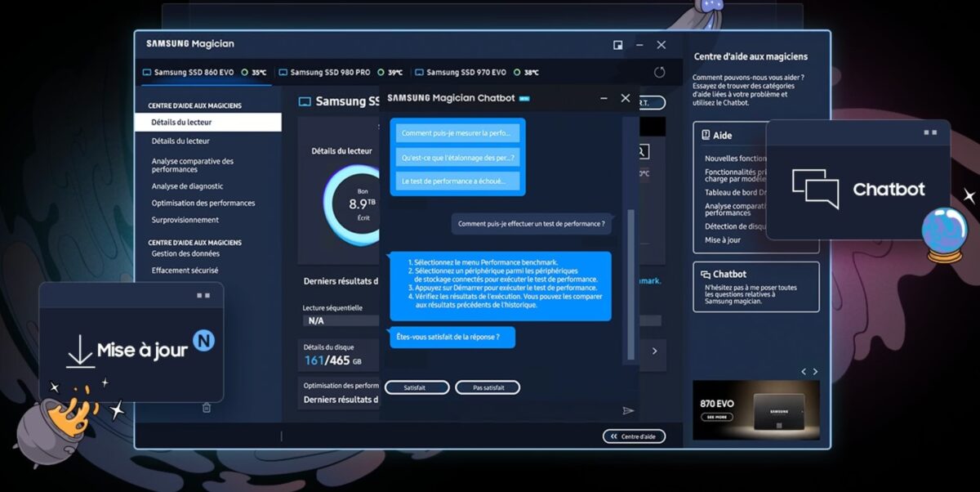Click the Aide help icon in help center

704,136
